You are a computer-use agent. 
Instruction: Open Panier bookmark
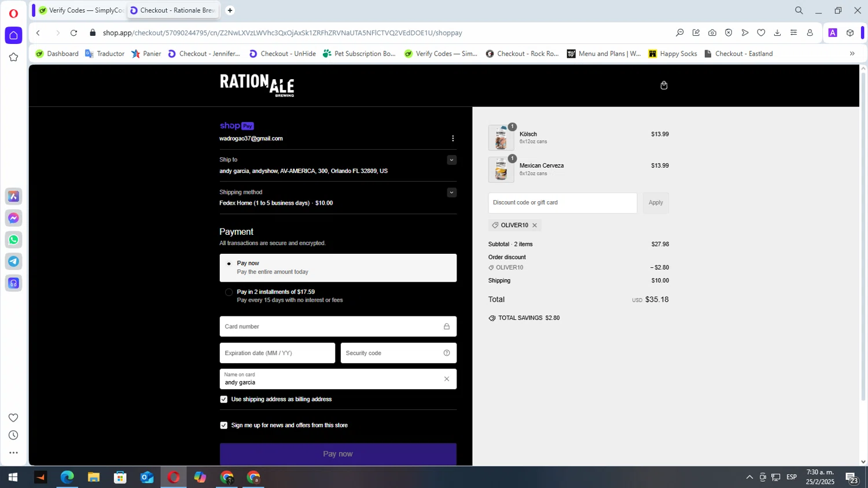click(146, 54)
